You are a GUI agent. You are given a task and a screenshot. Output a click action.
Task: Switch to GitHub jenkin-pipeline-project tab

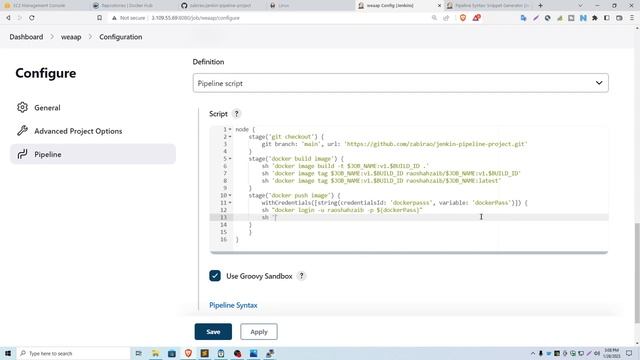tap(220, 5)
